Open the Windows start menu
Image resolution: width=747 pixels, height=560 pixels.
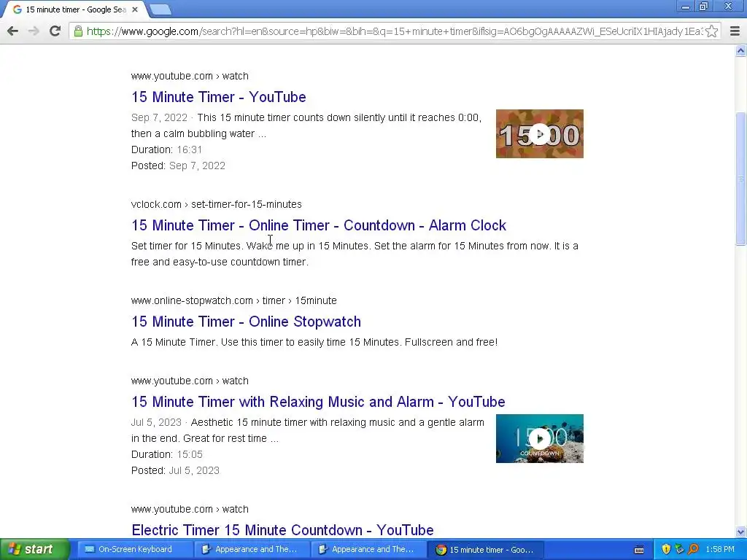pyautogui.click(x=34, y=550)
